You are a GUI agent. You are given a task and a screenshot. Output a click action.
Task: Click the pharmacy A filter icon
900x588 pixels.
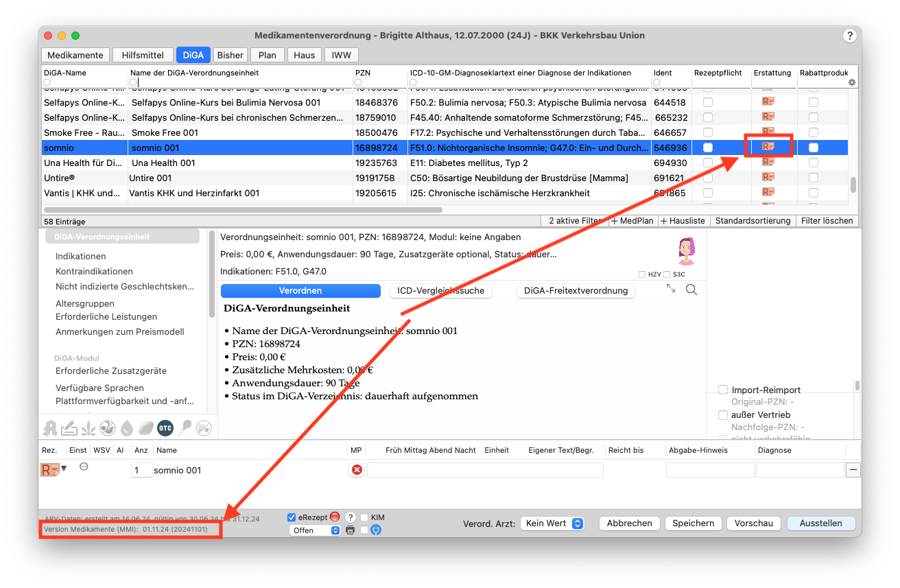click(x=50, y=428)
